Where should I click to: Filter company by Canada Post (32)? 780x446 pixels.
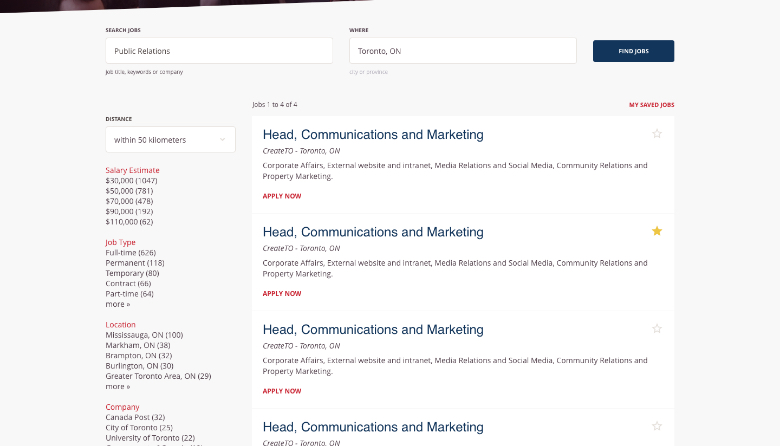coord(135,417)
